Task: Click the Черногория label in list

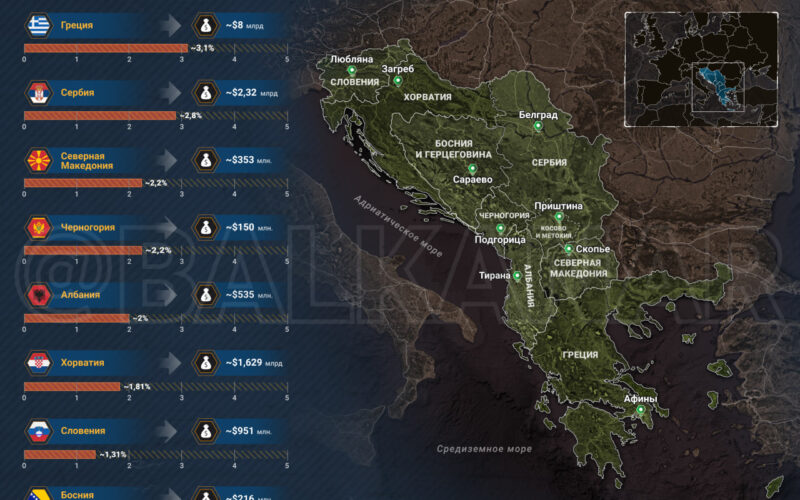Action: click(88, 228)
